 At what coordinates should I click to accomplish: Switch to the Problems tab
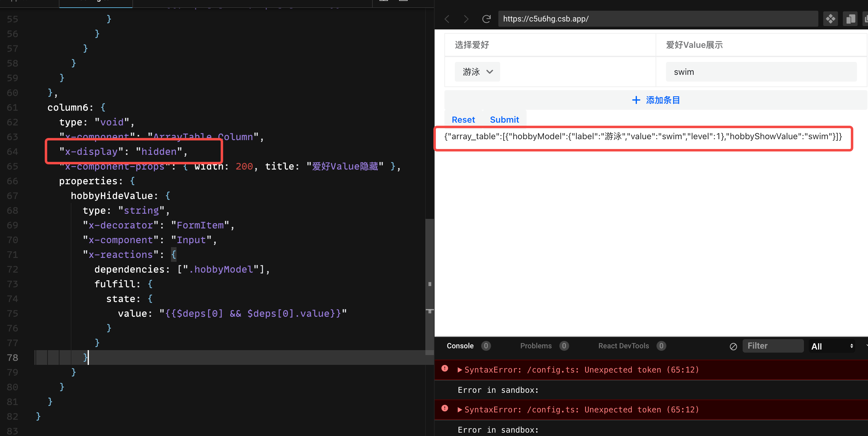coord(536,346)
